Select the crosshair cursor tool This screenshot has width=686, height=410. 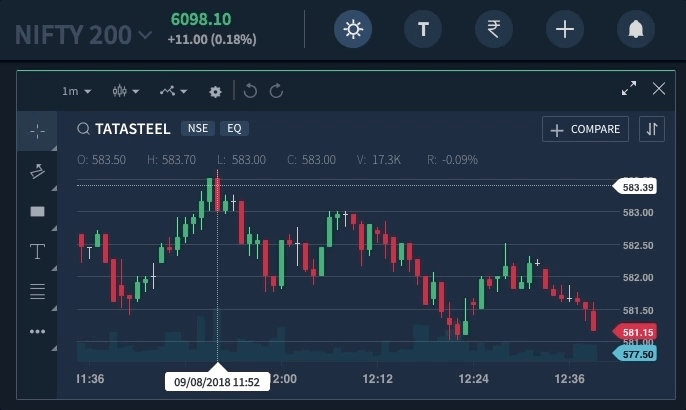pos(38,131)
